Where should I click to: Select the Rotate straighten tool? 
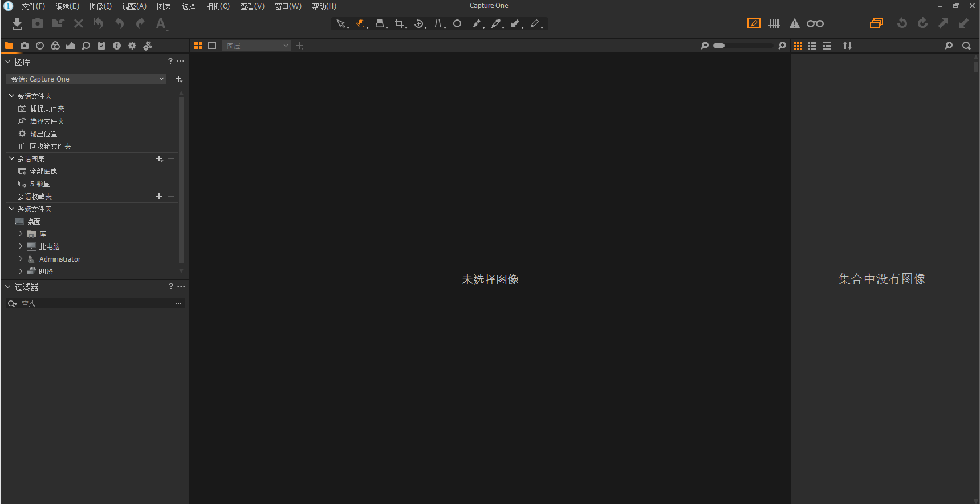(419, 23)
